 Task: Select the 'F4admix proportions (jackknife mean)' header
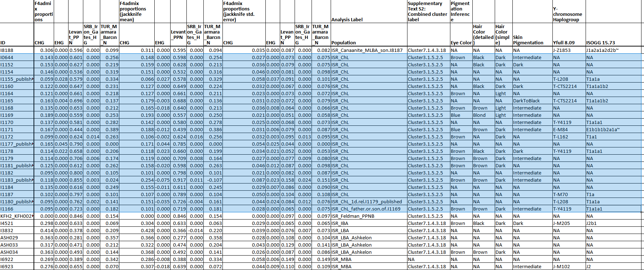pos(137,12)
